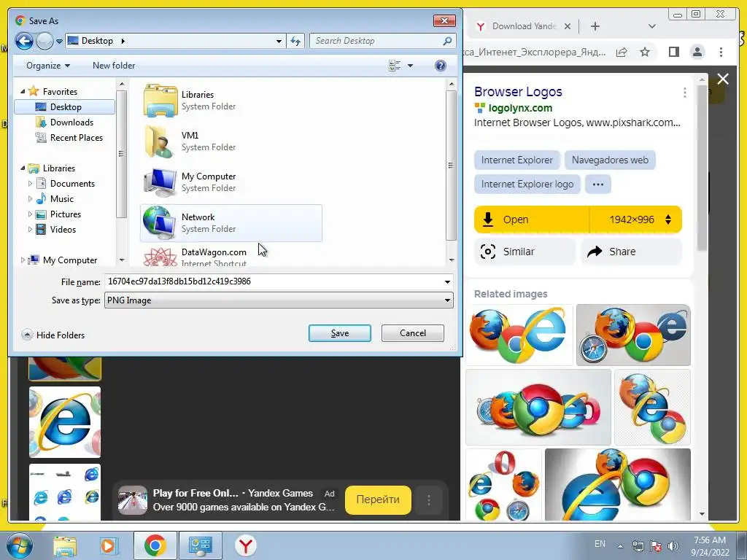Click in the Search Desktop field
Screen dimensions: 747x560
pos(376,41)
